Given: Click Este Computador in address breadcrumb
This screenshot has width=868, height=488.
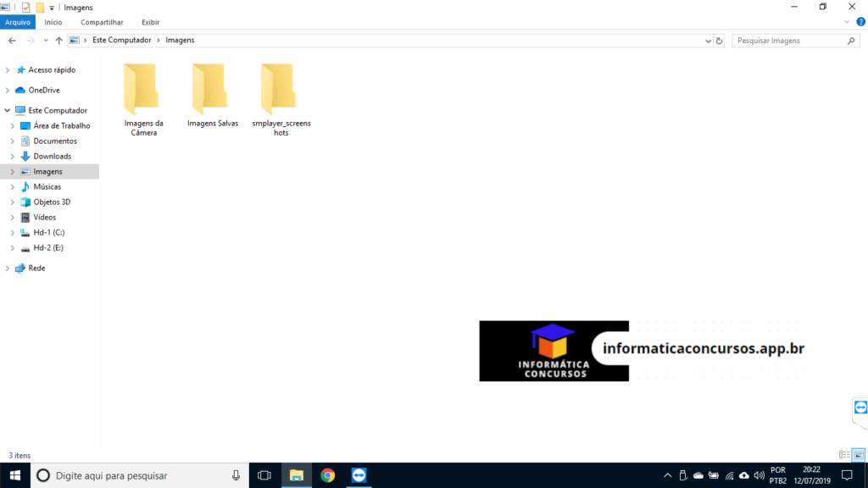Looking at the screenshot, I should pyautogui.click(x=121, y=41).
